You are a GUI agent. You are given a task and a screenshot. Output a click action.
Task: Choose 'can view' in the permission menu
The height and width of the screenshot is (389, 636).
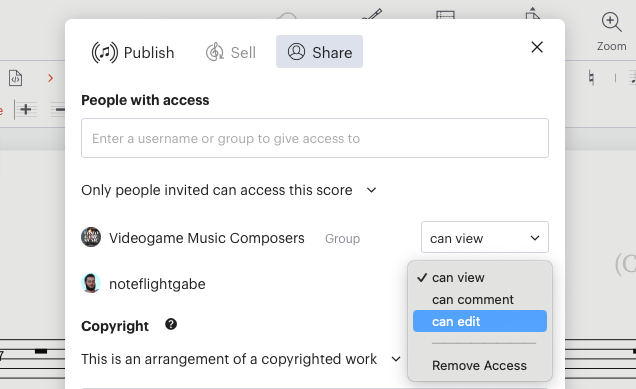coord(480,277)
